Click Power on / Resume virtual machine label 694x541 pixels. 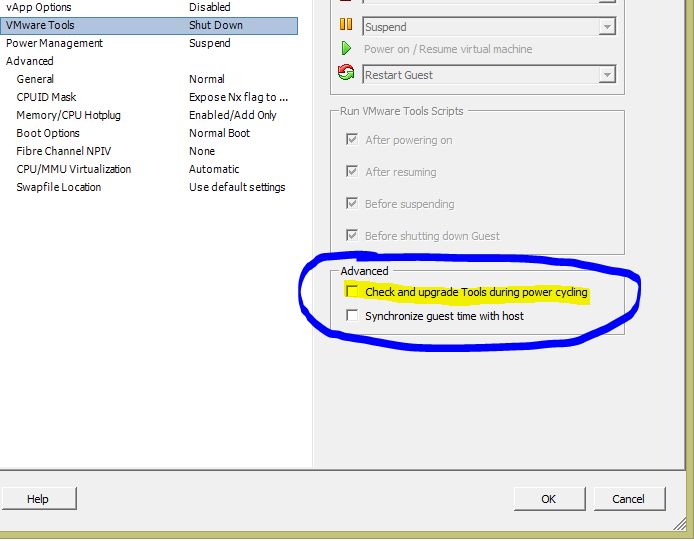(x=448, y=49)
